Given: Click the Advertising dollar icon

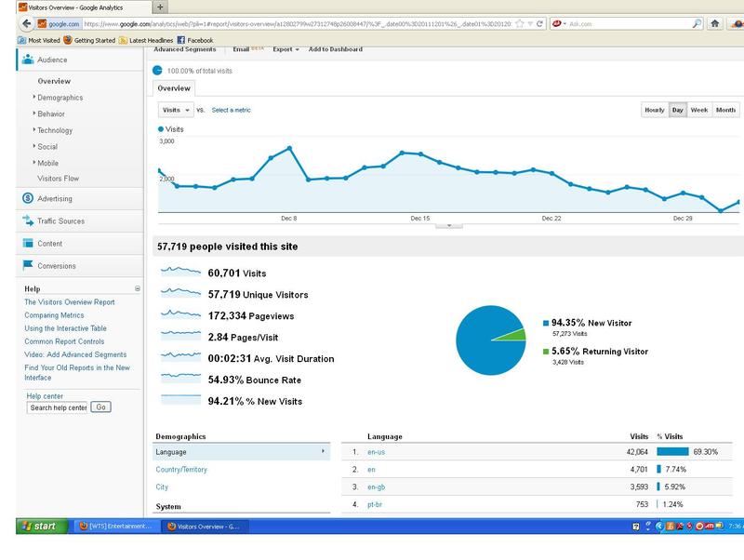Looking at the screenshot, I should tap(28, 198).
